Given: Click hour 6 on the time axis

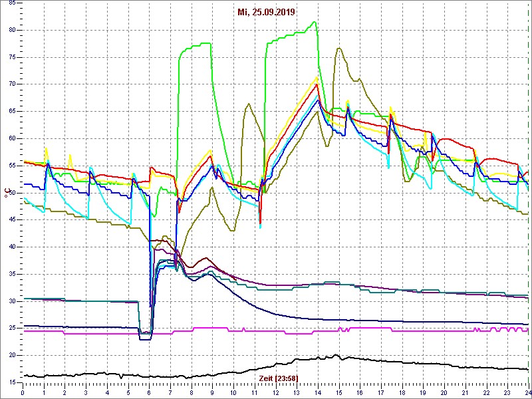Looking at the screenshot, I should [149, 393].
